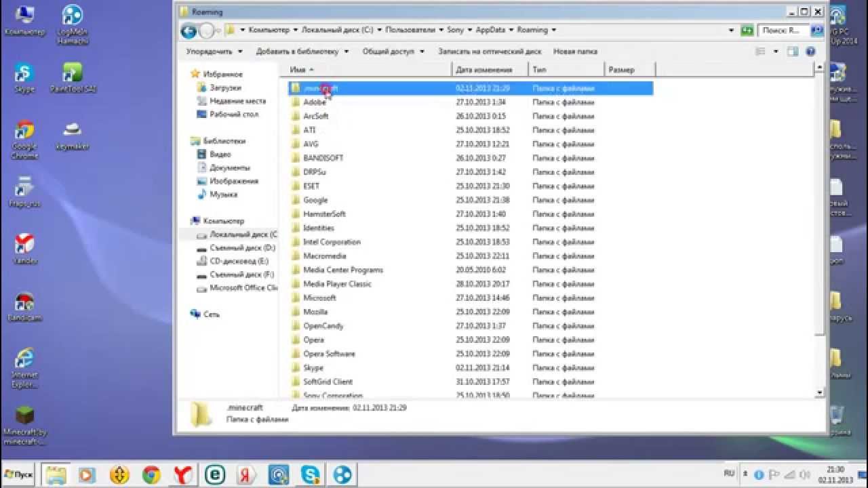This screenshot has width=868, height=488.
Task: Click the recent pages dropdown arrow
Action: [x=217, y=30]
